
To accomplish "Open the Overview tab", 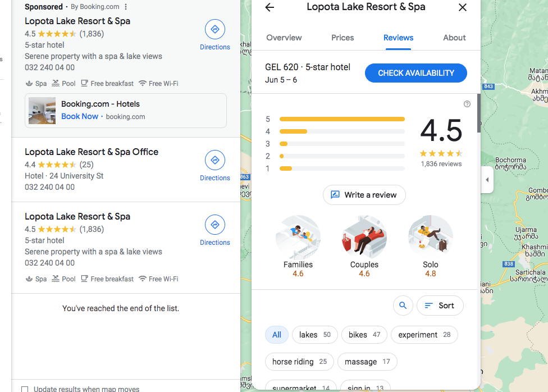I will click(284, 38).
